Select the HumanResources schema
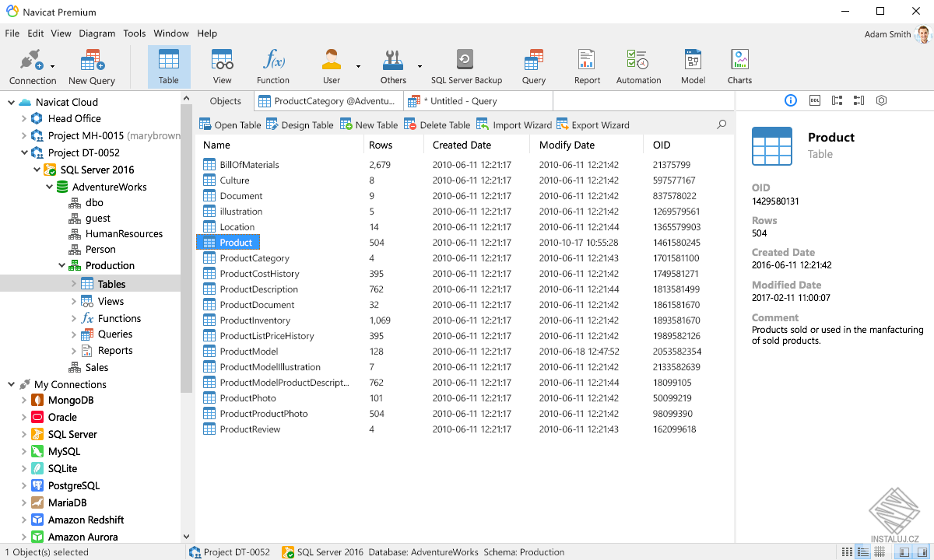This screenshot has height=560, width=934. pos(116,233)
